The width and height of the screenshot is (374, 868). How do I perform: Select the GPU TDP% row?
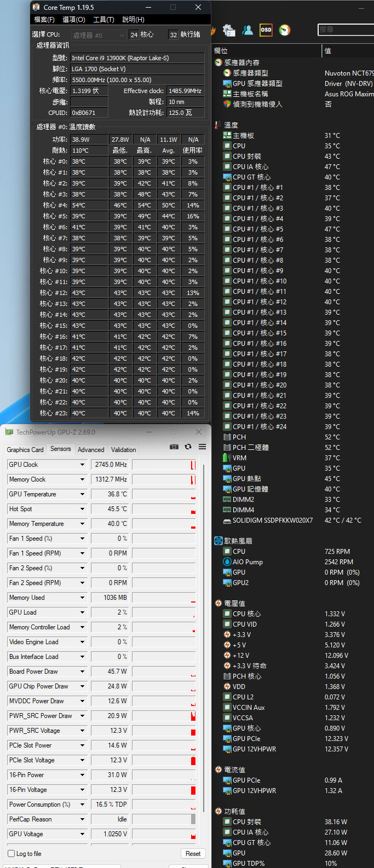point(293,863)
